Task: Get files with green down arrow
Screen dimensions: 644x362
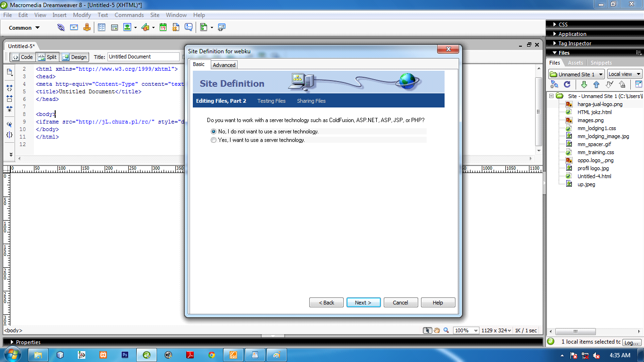Action: pyautogui.click(x=584, y=84)
